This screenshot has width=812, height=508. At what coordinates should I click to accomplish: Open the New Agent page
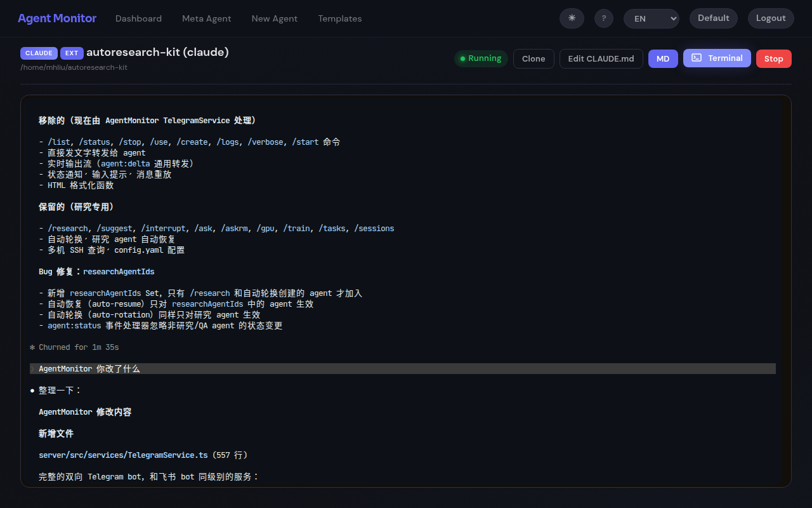coord(275,18)
